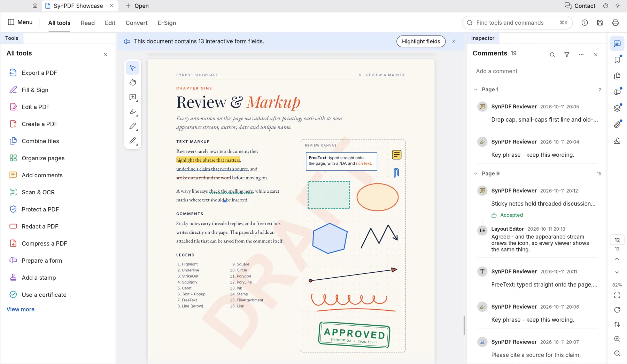Viewport: 627px width, 364px height.
Task: Click the Contact button
Action: pyautogui.click(x=580, y=6)
